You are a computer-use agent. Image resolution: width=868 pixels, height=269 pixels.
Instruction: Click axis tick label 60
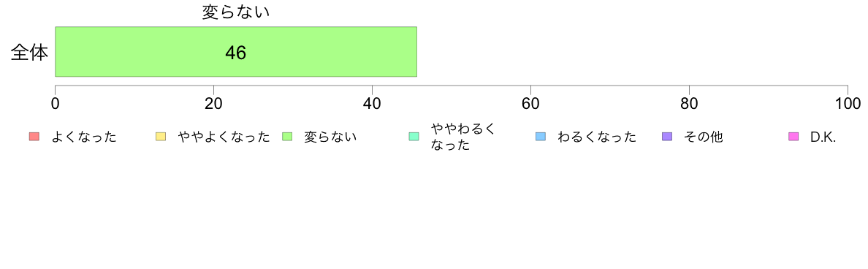tap(531, 104)
